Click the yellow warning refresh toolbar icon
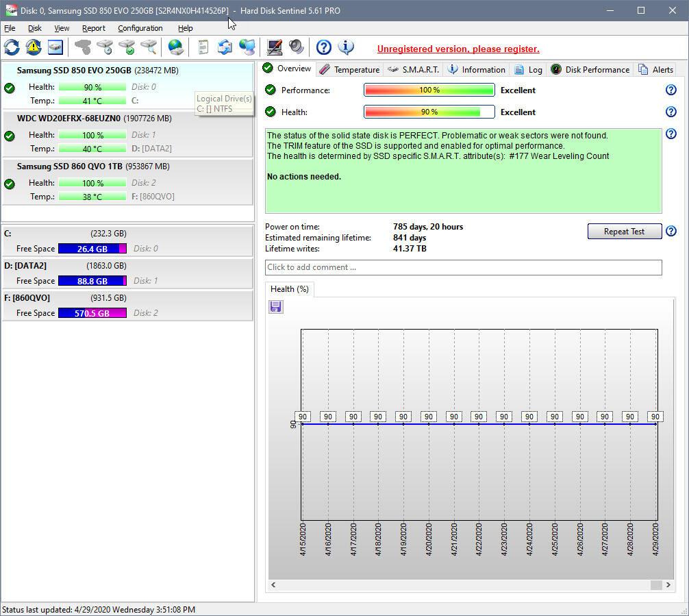Viewport: 689px width, 616px height. pyautogui.click(x=34, y=47)
